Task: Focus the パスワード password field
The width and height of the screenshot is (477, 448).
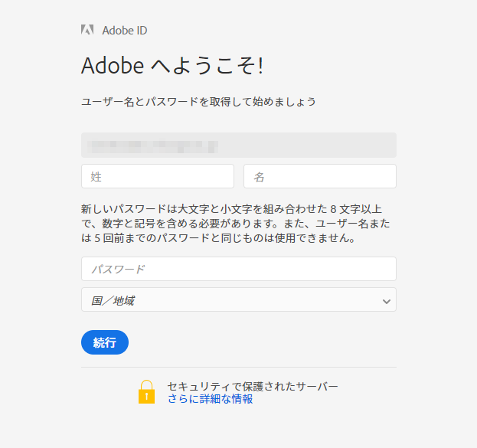Action: point(239,269)
